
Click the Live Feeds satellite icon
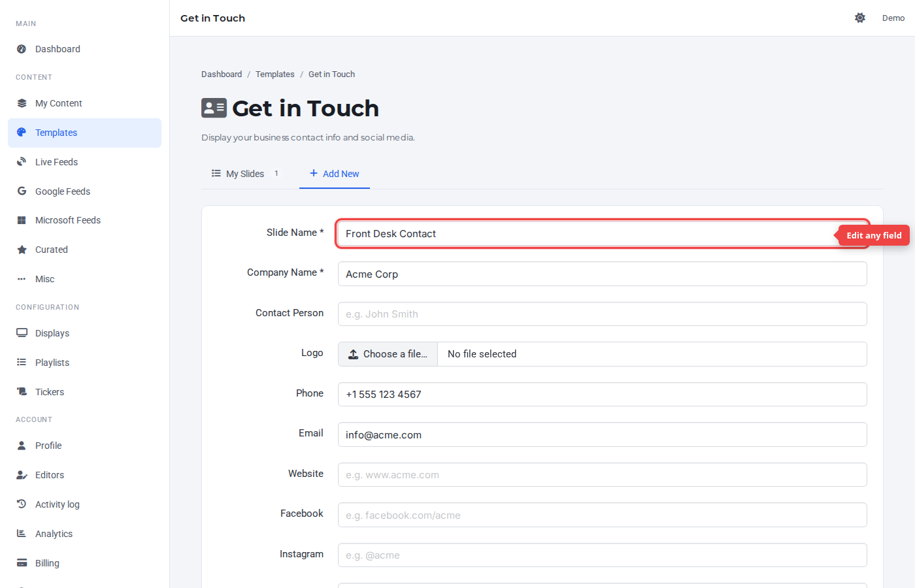tap(22, 162)
